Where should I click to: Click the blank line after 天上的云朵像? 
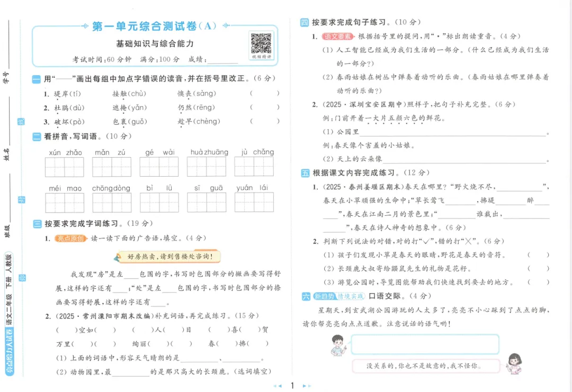click(x=465, y=160)
